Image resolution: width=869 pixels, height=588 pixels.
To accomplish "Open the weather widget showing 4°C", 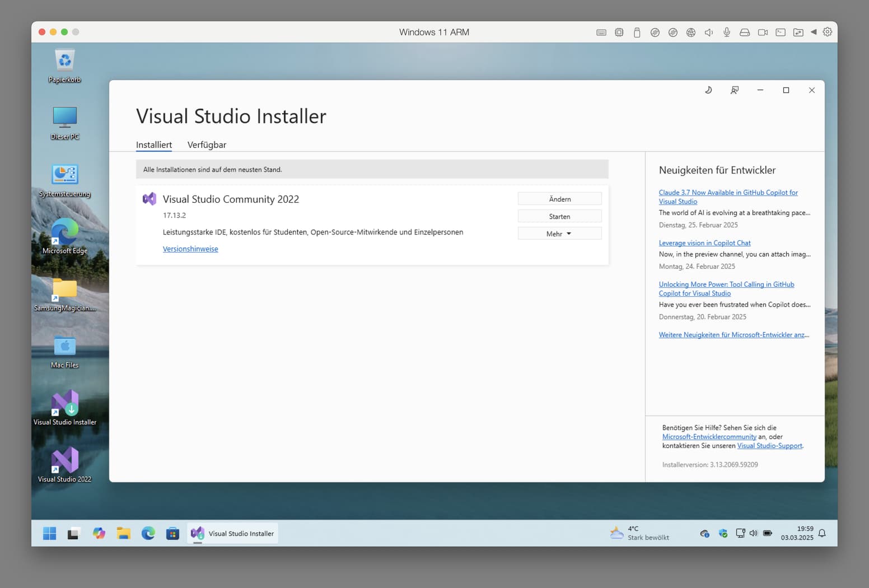I will [x=639, y=533].
